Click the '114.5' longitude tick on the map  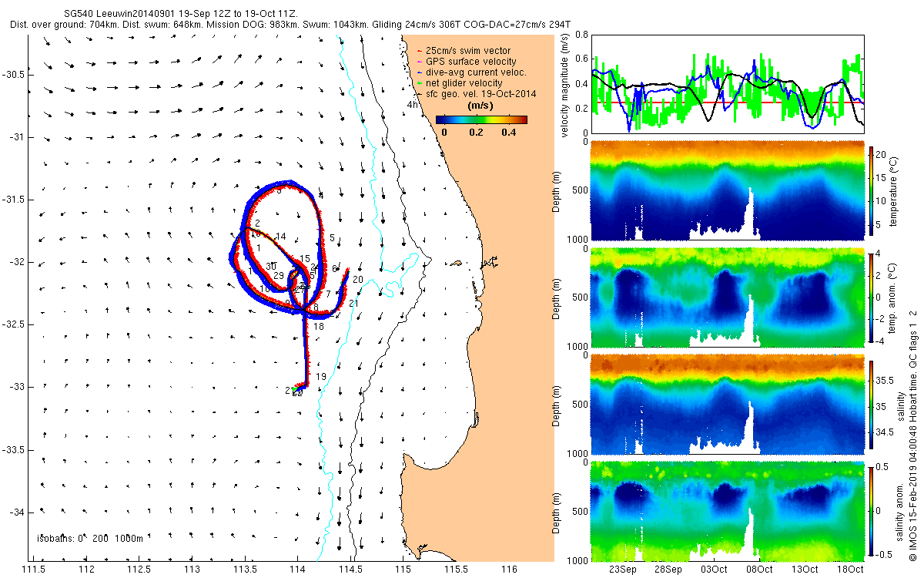pyautogui.click(x=350, y=569)
